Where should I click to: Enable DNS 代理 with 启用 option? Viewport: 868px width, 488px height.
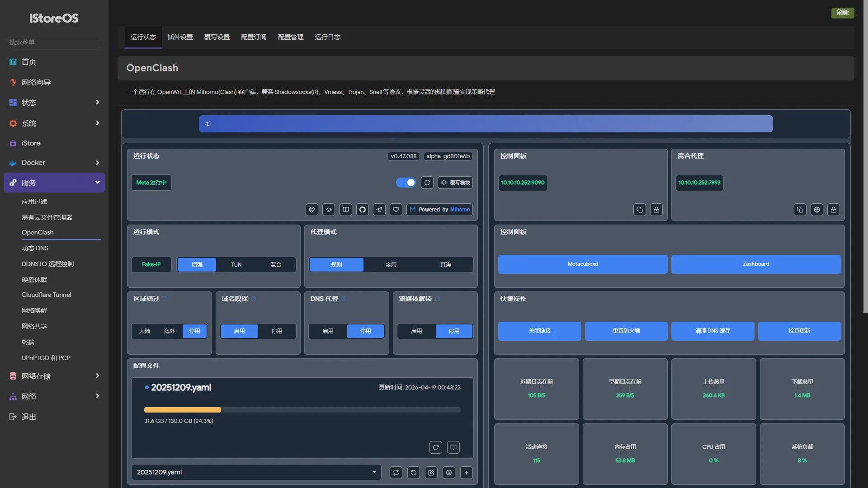(328, 331)
